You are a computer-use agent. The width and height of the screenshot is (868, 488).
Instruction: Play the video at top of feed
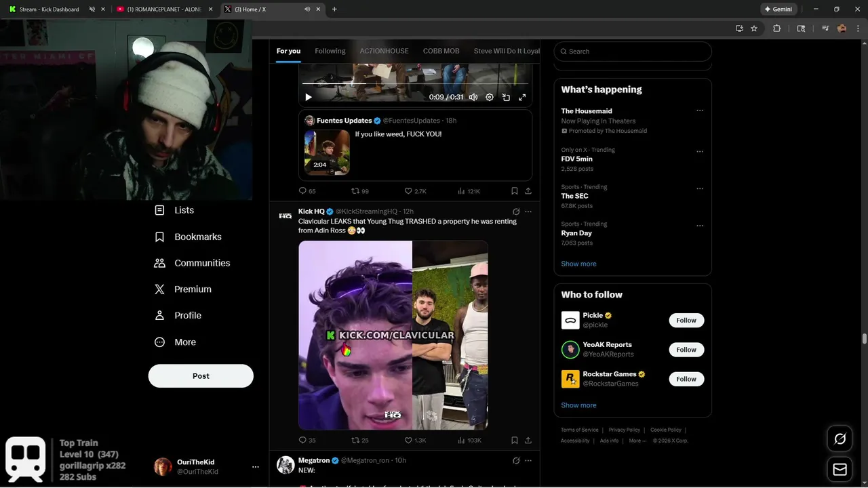click(x=308, y=97)
